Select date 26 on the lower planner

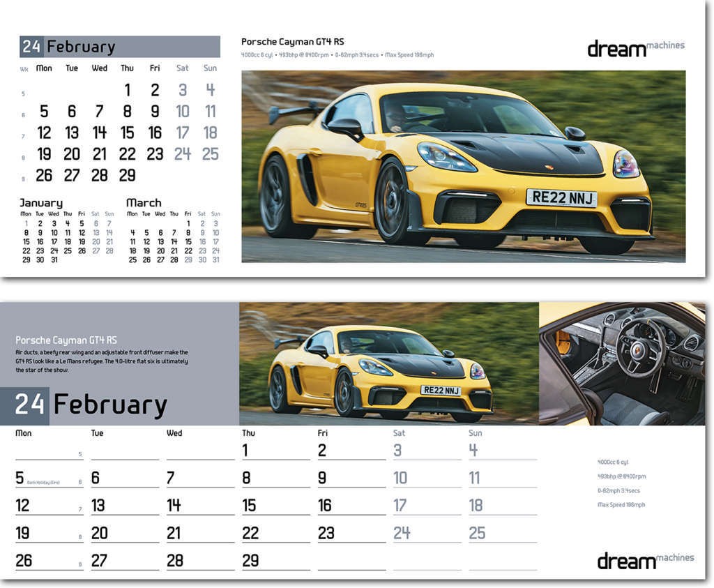[x=24, y=561]
